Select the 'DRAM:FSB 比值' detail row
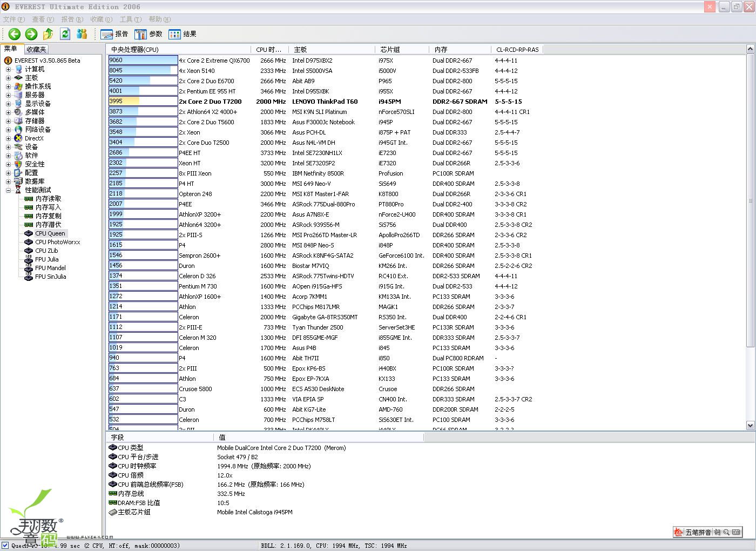 (x=265, y=503)
